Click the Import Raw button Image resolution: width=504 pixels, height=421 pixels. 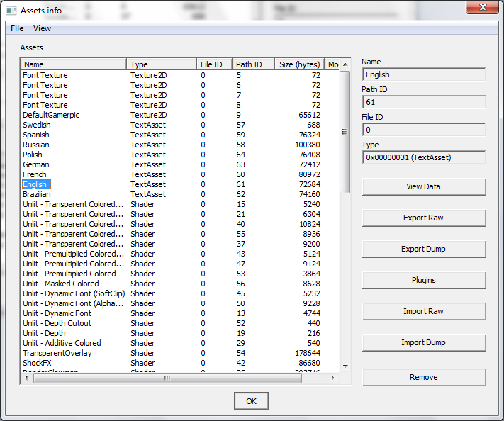[423, 311]
